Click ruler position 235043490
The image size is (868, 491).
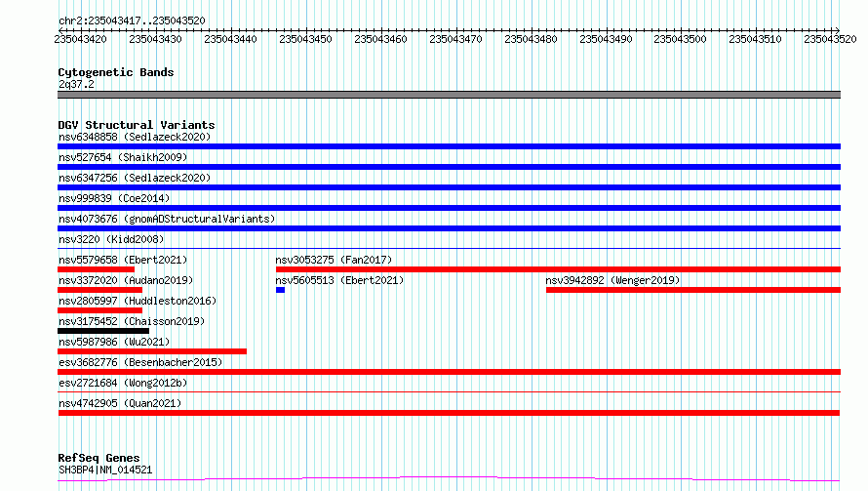tap(606, 39)
